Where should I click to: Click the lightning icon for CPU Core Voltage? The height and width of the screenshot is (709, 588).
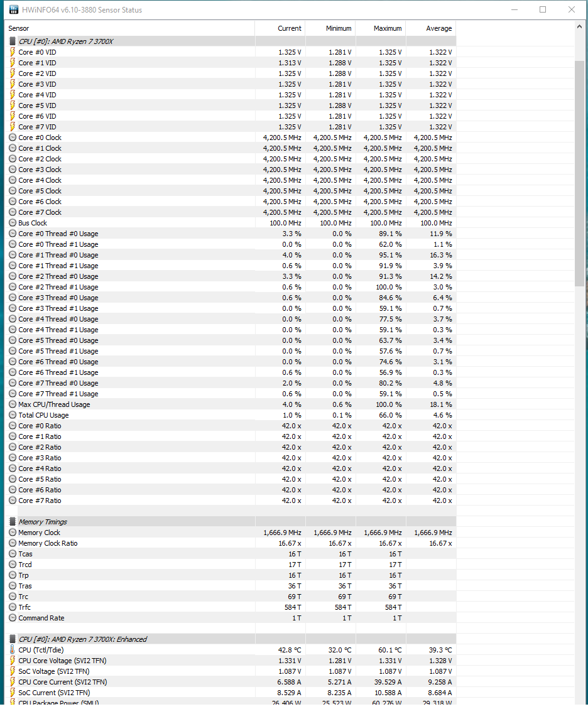[13, 661]
